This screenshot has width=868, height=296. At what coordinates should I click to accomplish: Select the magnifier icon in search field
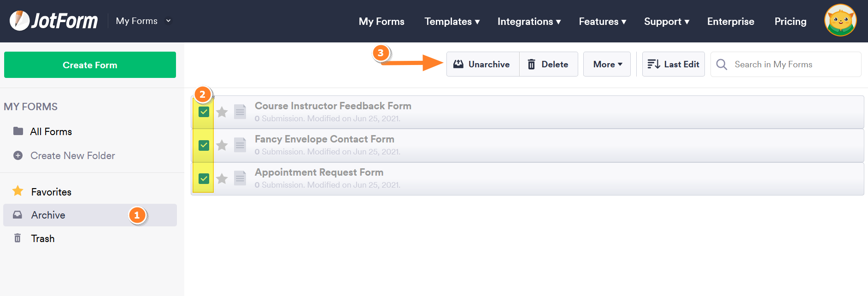point(721,64)
